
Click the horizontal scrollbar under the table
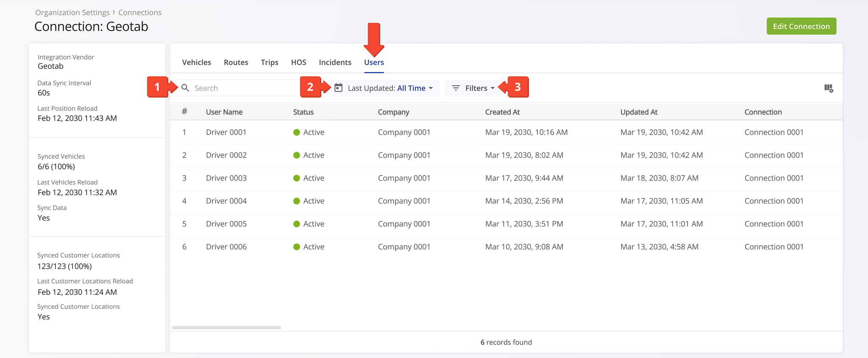click(x=226, y=327)
